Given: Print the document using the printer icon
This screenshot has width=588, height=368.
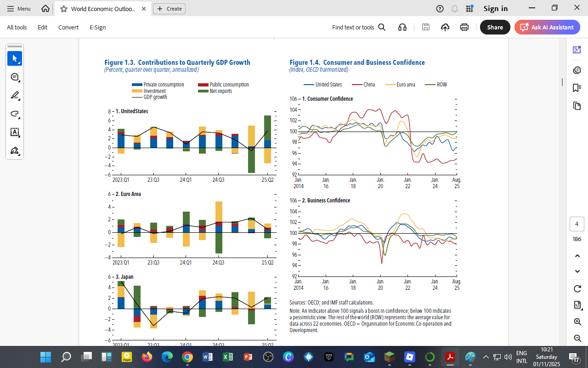Looking at the screenshot, I should click(x=464, y=27).
